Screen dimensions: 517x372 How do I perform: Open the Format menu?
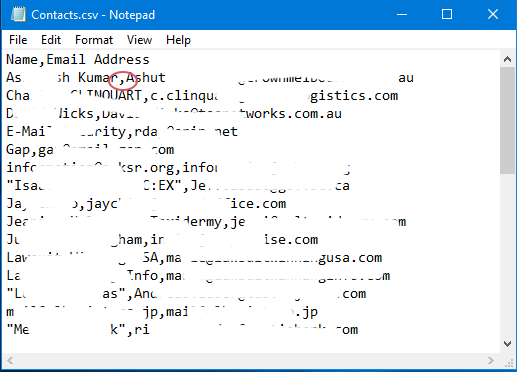coord(94,40)
